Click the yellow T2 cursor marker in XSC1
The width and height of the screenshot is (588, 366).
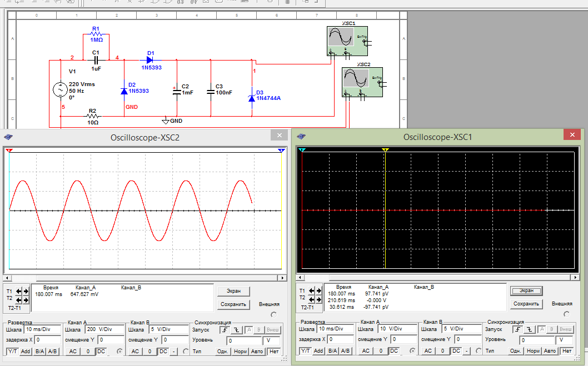[385, 150]
